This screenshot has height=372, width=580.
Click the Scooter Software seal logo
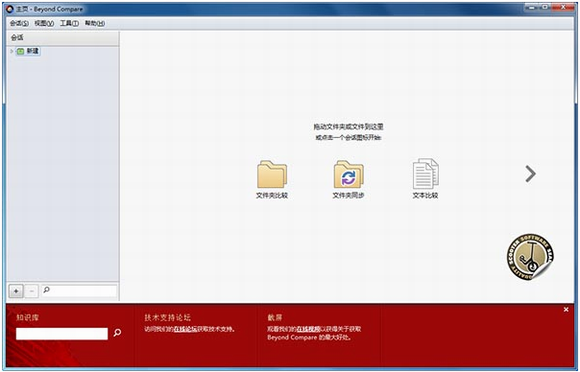click(x=530, y=257)
